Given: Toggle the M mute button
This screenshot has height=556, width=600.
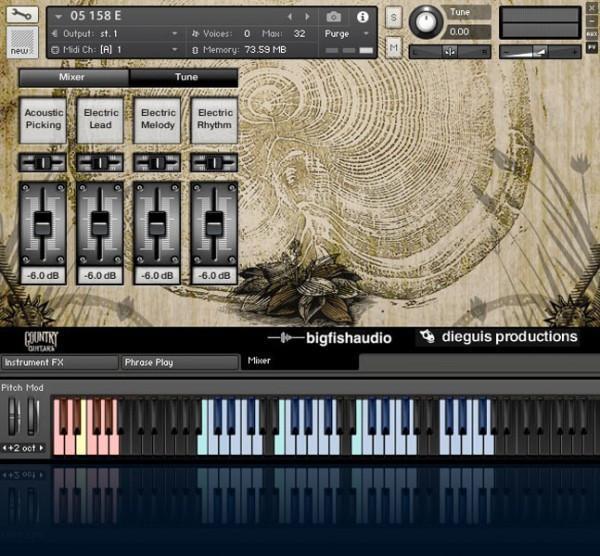Looking at the screenshot, I should click(x=393, y=48).
